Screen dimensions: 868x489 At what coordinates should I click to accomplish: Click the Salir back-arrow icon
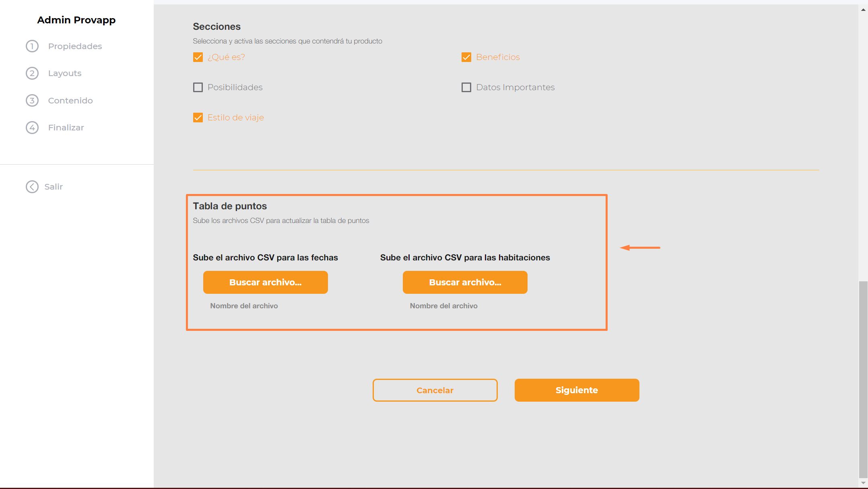[x=32, y=187]
